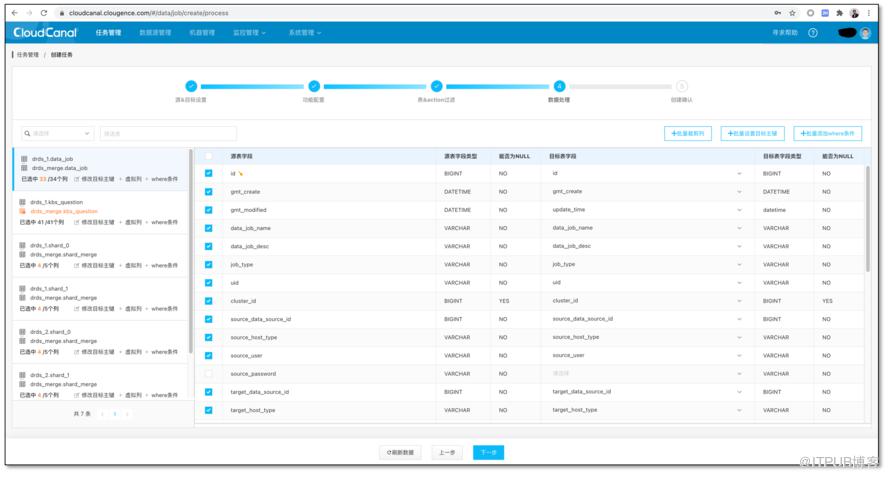
Task: Uncheck the gmt_create field checkbox
Action: coord(209,192)
